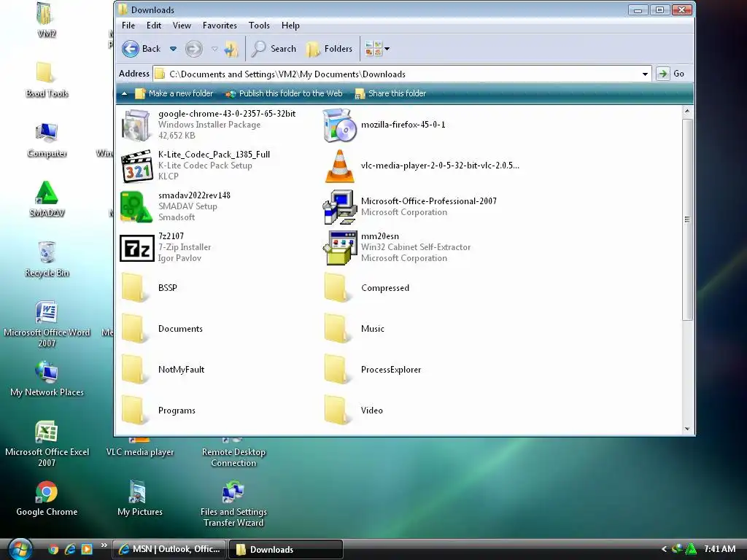
Task: Click the Views toolbar icon
Action: pyautogui.click(x=373, y=49)
